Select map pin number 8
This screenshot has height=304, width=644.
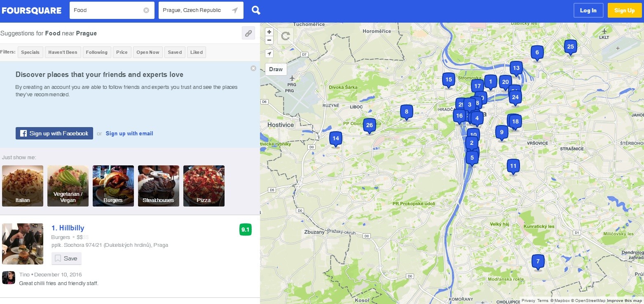click(406, 112)
